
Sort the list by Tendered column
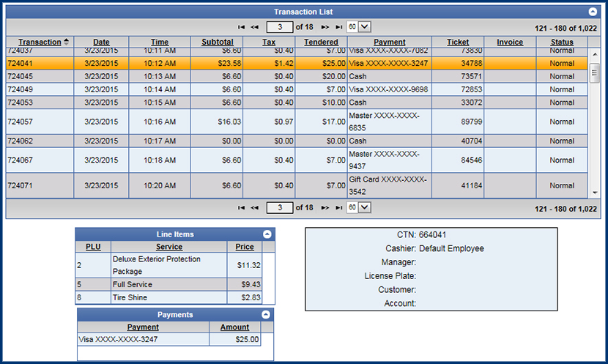point(321,42)
